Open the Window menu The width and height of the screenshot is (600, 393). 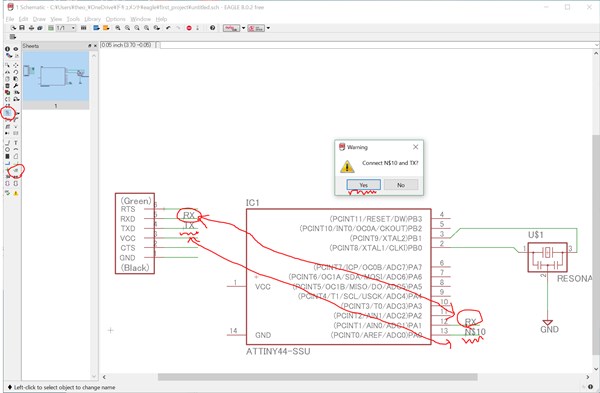point(140,19)
